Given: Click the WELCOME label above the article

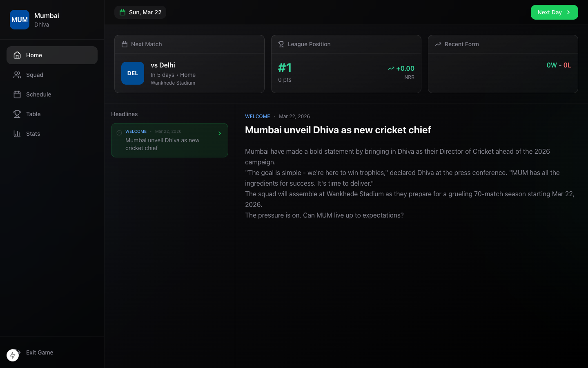Looking at the screenshot, I should [x=257, y=117].
